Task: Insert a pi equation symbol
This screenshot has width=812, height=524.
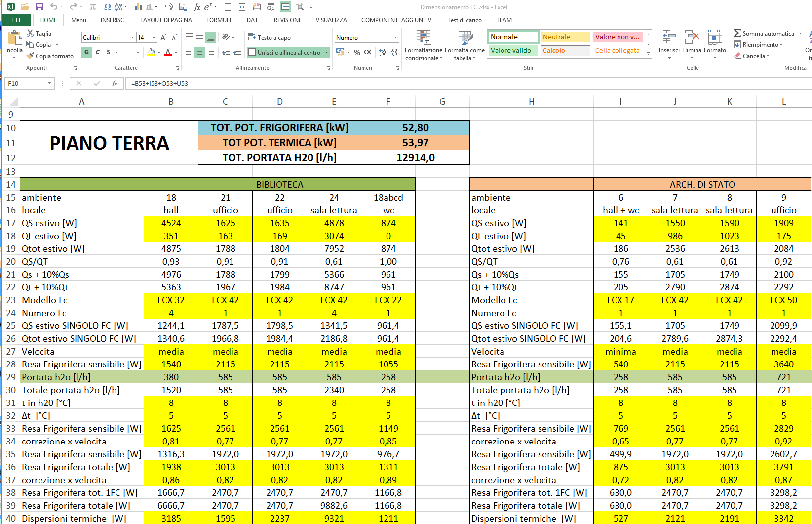Action: (x=93, y=7)
